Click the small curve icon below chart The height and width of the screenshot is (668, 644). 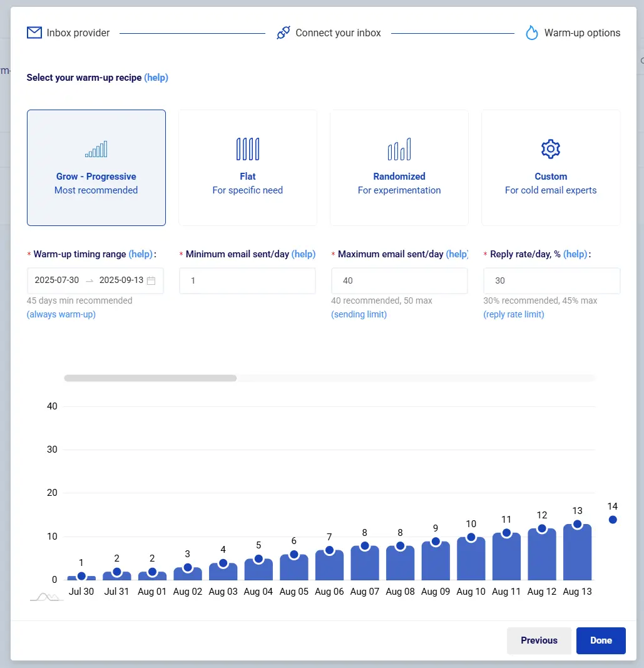point(46,597)
